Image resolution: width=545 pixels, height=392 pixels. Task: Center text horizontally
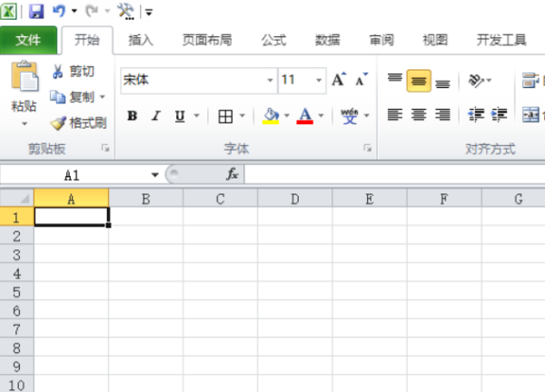(419, 114)
